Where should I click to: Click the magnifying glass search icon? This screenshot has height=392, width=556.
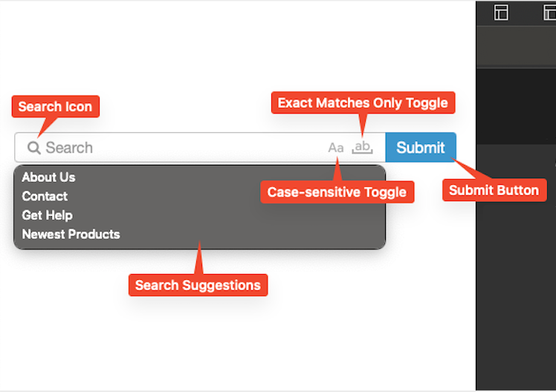[x=34, y=148]
